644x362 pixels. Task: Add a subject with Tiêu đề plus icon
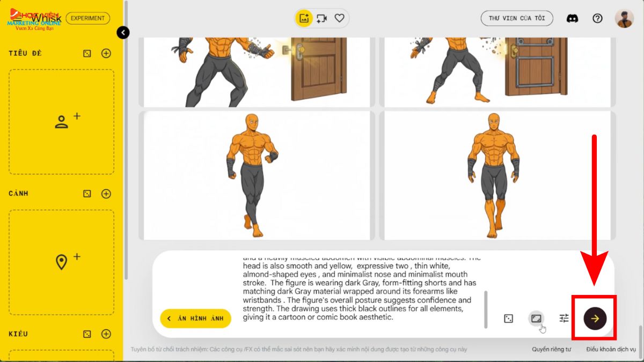click(106, 53)
